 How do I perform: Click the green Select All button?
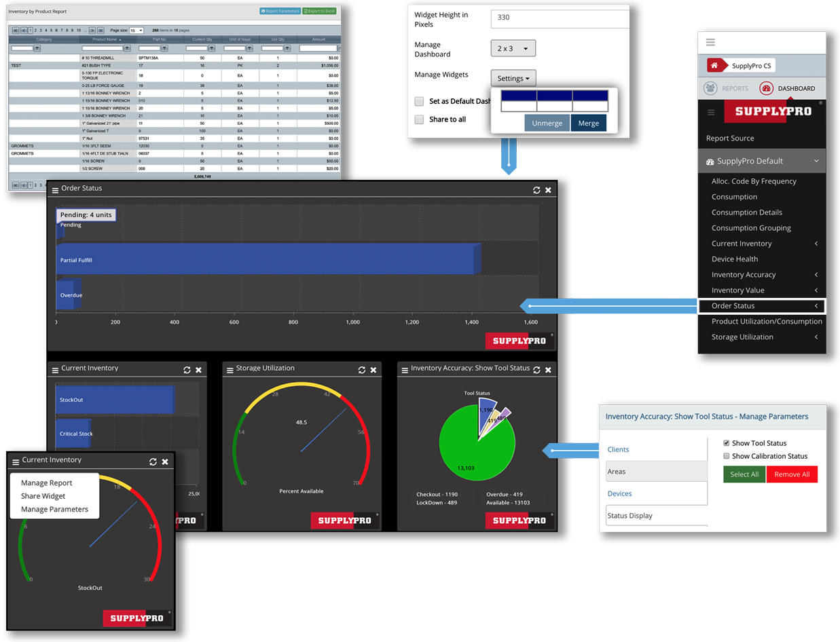coord(744,474)
